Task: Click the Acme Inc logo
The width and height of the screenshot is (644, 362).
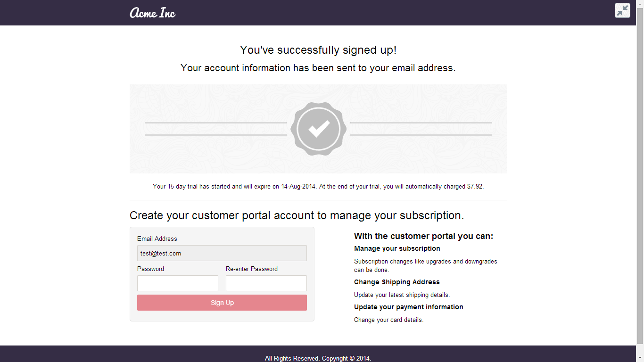Action: pyautogui.click(x=153, y=13)
